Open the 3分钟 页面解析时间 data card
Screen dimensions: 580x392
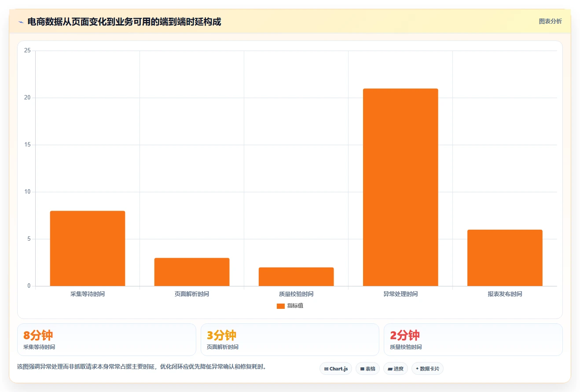(x=290, y=340)
